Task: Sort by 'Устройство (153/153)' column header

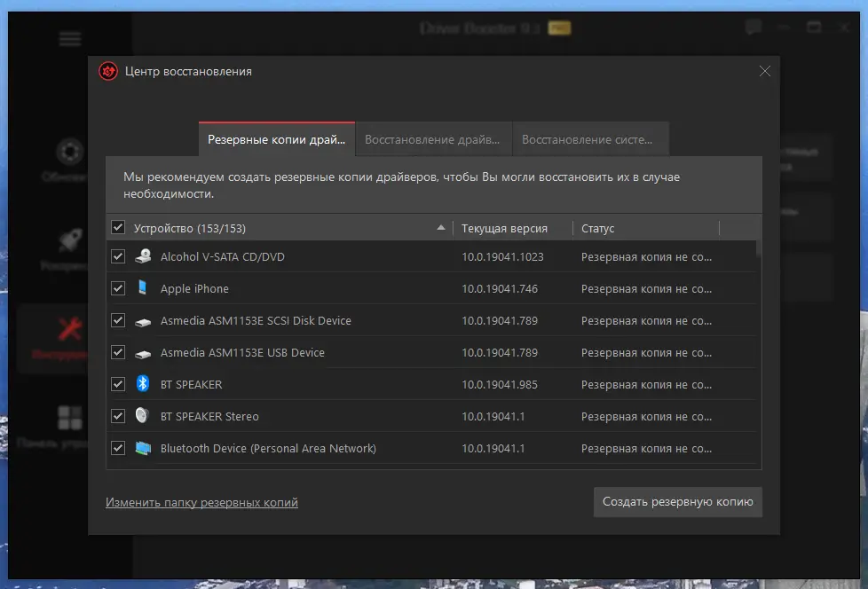Action: (x=190, y=228)
